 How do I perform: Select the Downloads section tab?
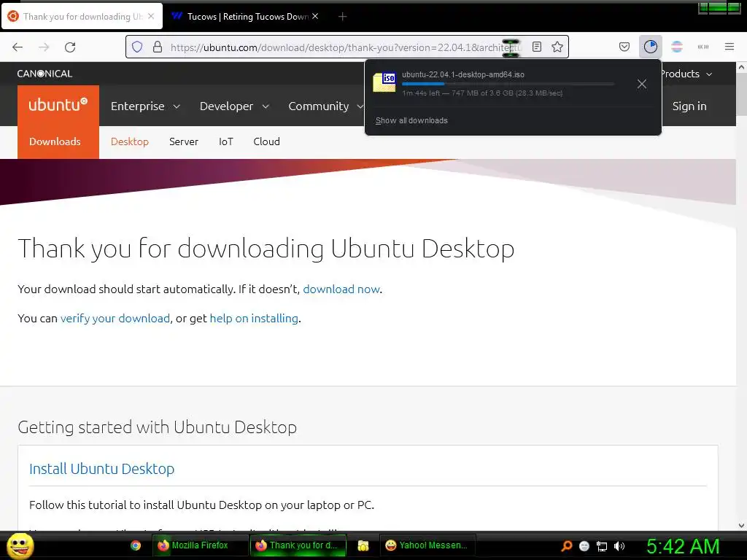coord(55,141)
